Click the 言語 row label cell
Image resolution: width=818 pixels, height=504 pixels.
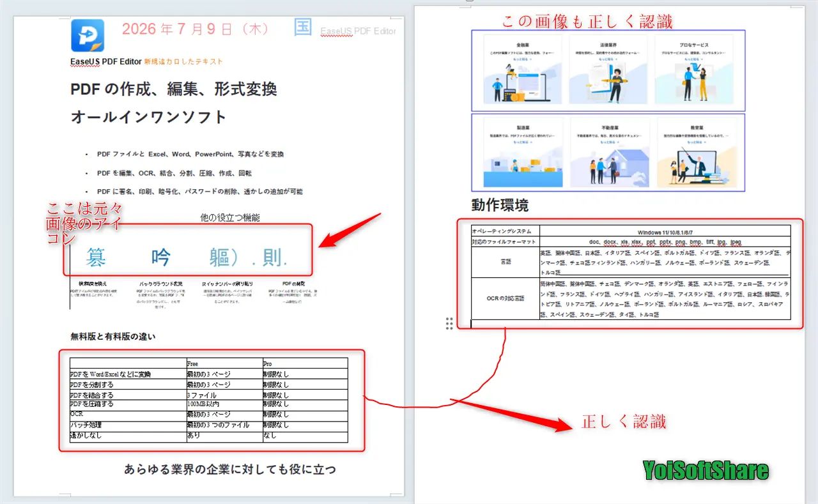505,262
